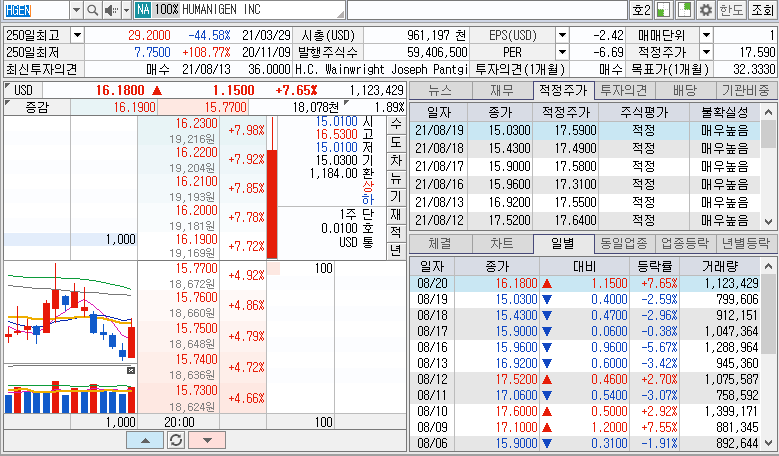Click the up arrow order book button
This screenshot has height=456, width=779.
tap(145, 440)
